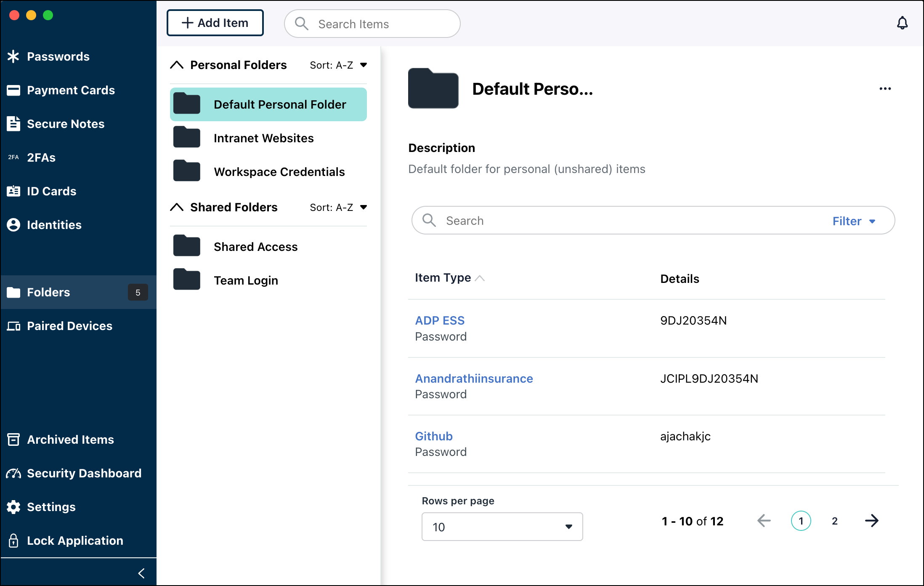Open the Intranet Websites folder
The height and width of the screenshot is (586, 924).
[x=263, y=137]
